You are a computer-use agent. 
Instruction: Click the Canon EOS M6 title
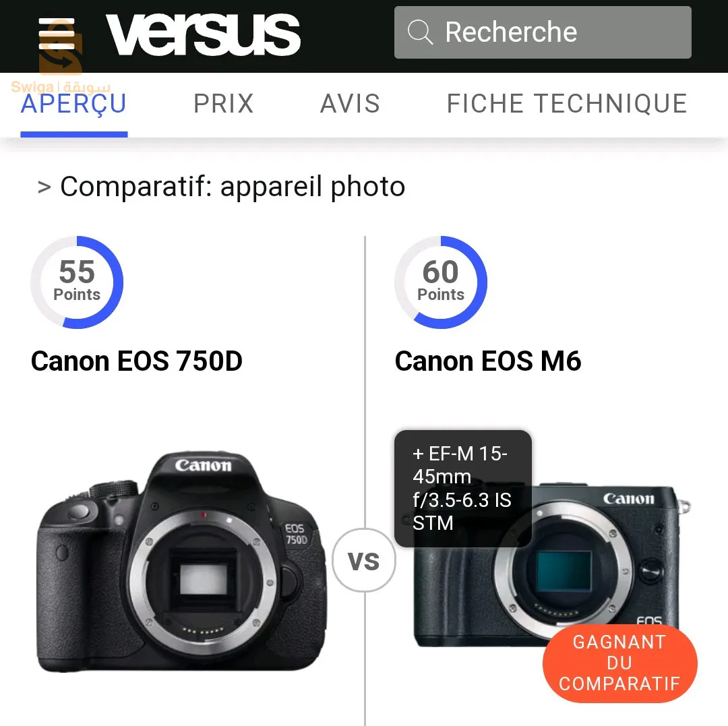[488, 361]
